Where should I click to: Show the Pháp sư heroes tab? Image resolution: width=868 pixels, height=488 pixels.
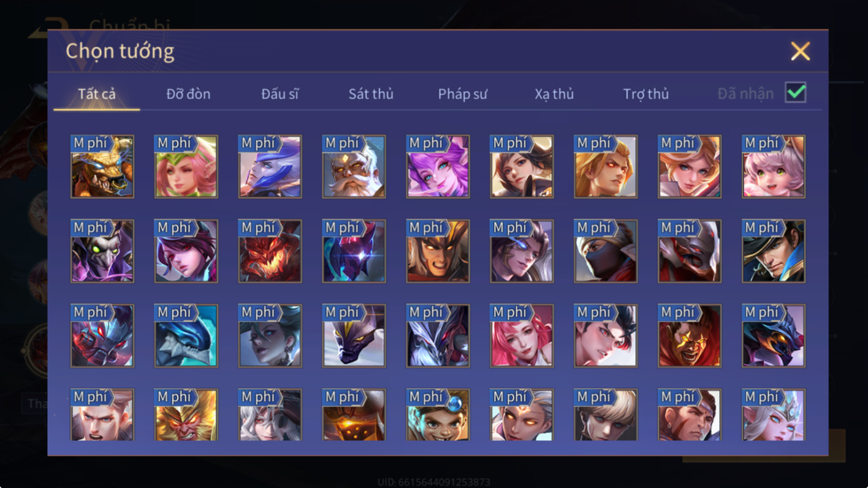point(463,94)
